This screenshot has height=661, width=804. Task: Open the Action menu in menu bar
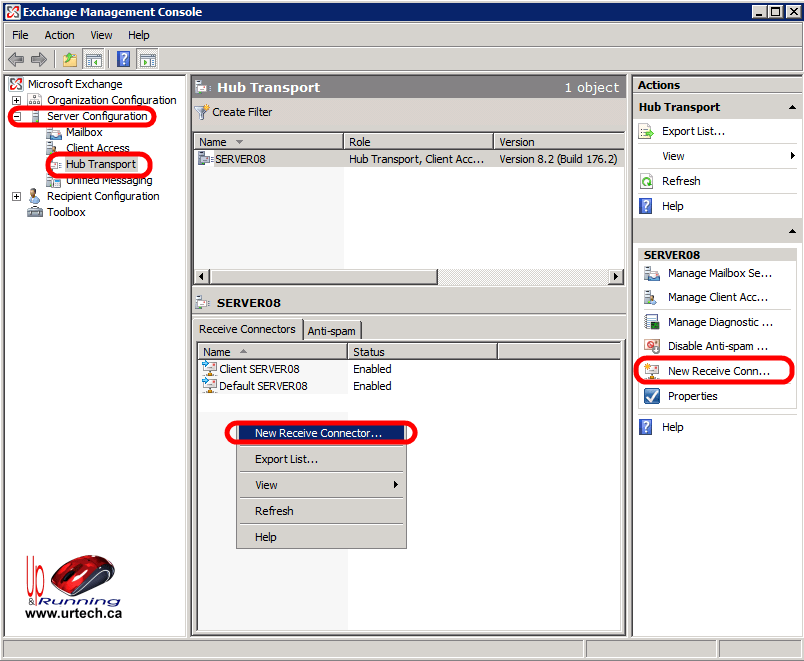coord(59,35)
